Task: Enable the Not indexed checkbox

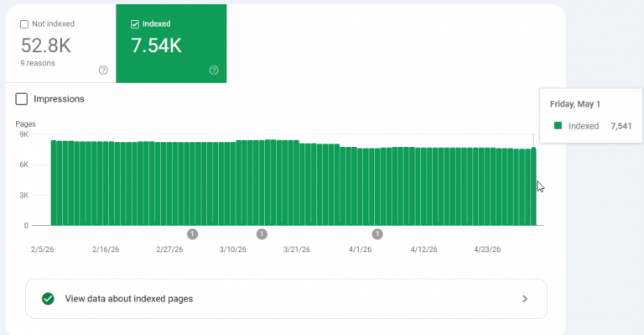Action: pos(24,24)
